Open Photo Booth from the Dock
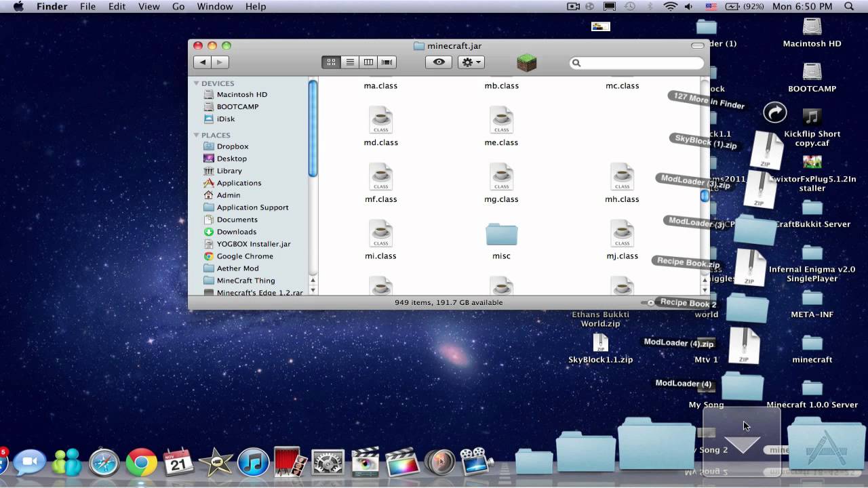The height and width of the screenshot is (488, 868). [x=290, y=463]
